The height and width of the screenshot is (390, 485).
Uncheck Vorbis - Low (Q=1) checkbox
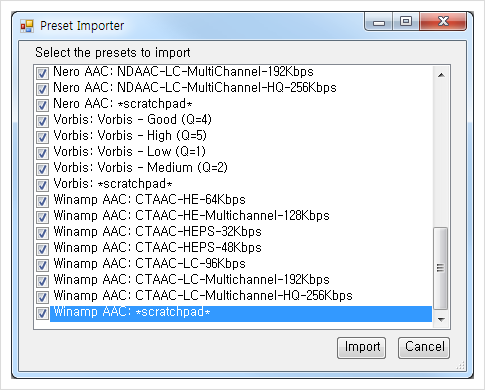click(42, 153)
